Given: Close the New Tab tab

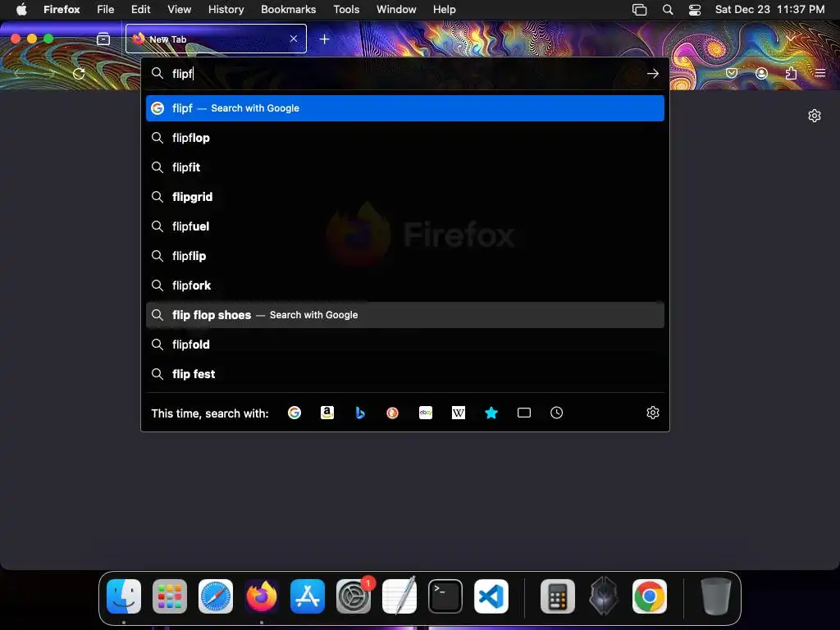Looking at the screenshot, I should pyautogui.click(x=294, y=39).
